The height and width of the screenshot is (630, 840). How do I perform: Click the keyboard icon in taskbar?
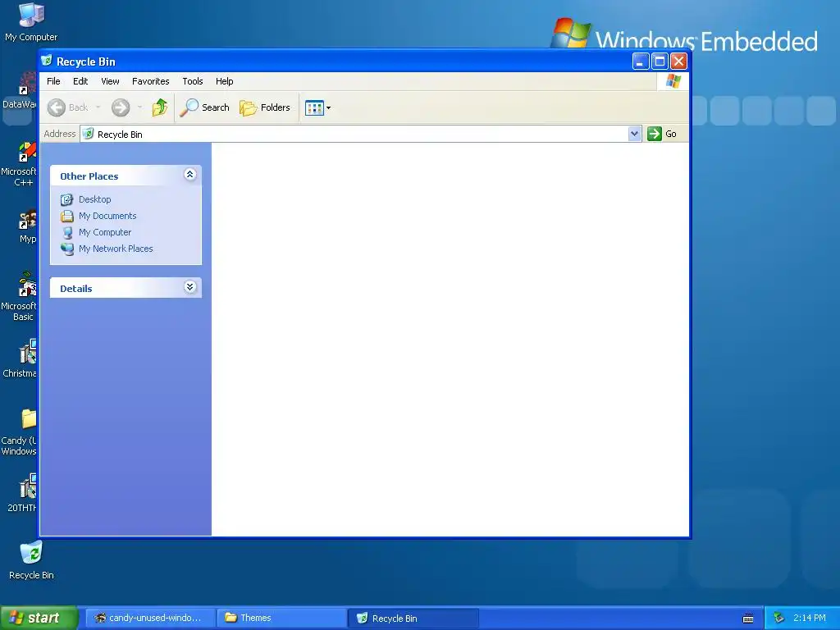point(748,619)
